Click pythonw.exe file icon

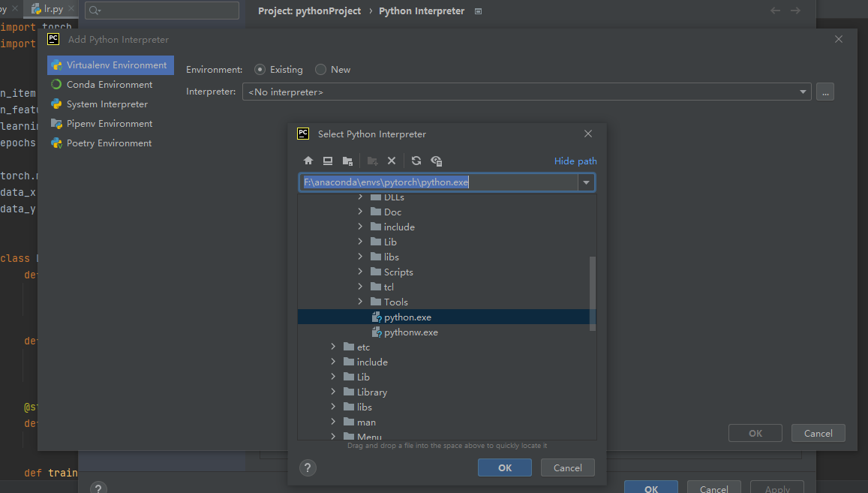377,332
